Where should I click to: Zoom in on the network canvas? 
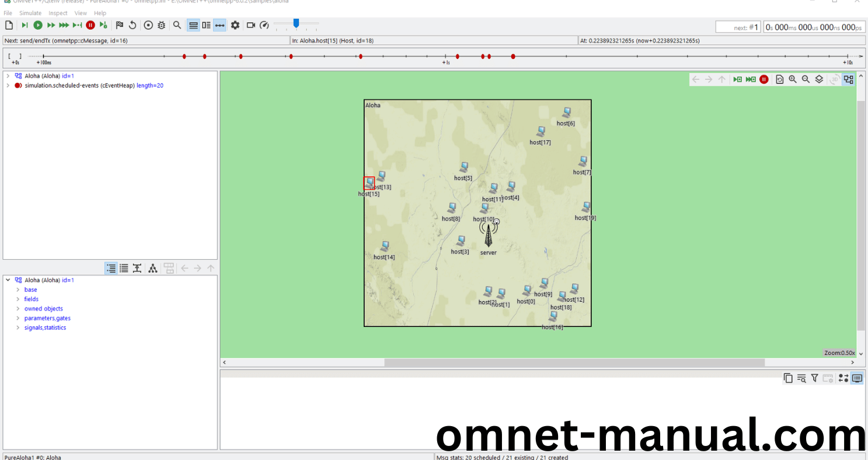click(x=793, y=79)
